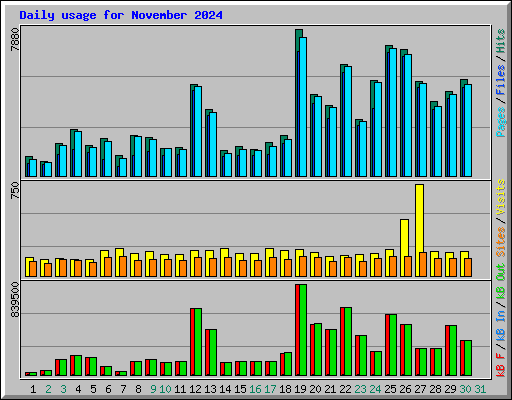This screenshot has height=400, width=512.
Task: Click the 7880 hits axis value
Action: 15,39
